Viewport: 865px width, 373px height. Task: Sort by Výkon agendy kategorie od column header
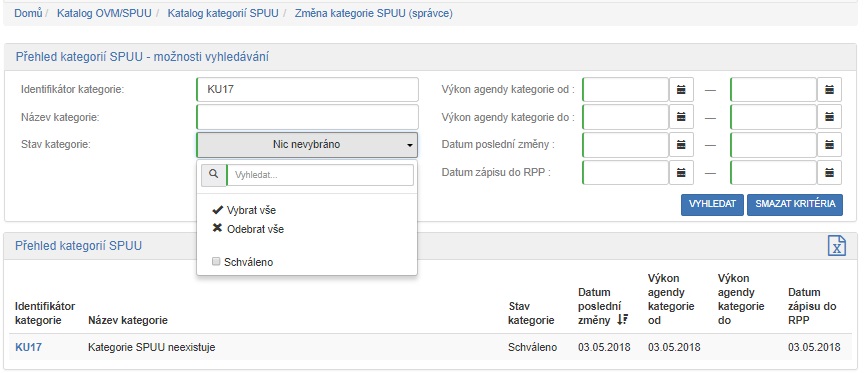(x=671, y=299)
